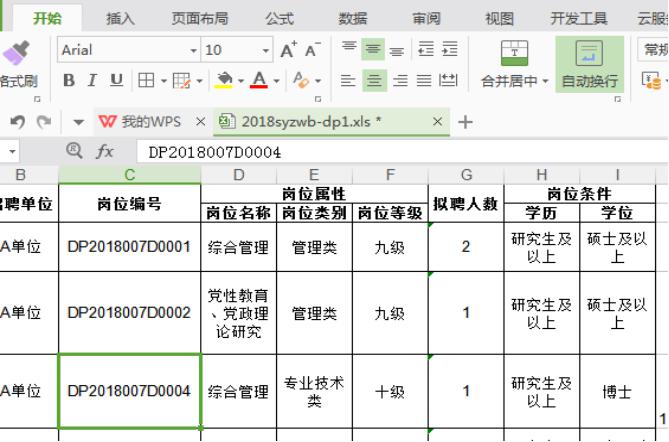Image resolution: width=669 pixels, height=442 pixels.
Task: Open the 我的WPS document tab
Action: coord(140,122)
